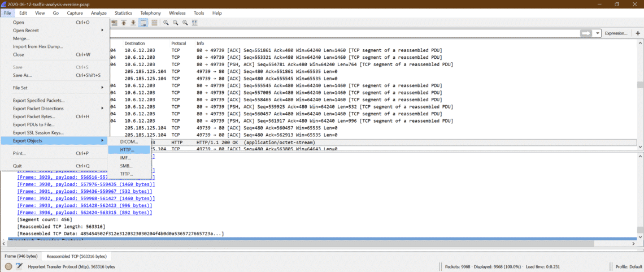
Task: Switch to Frame (946 bytes) tab
Action: coord(21,256)
